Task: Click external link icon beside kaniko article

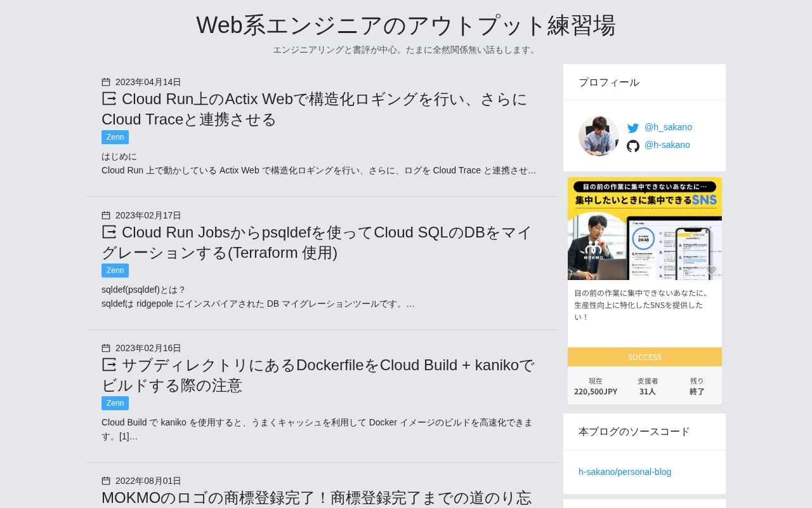Action: (x=109, y=365)
